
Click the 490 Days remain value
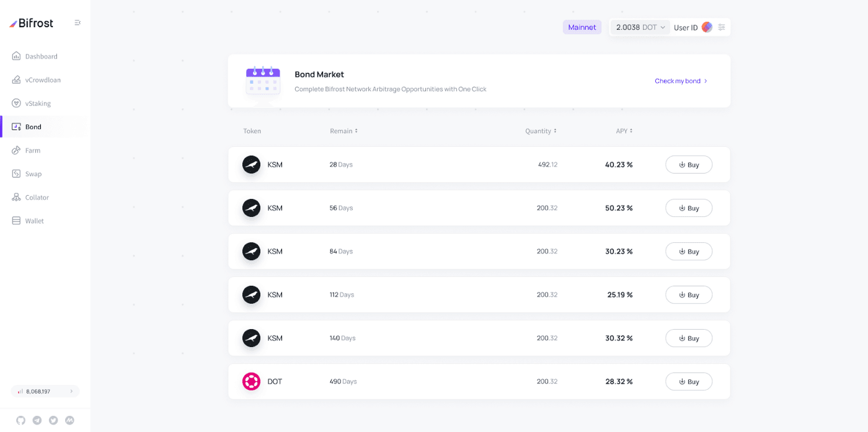343,382
